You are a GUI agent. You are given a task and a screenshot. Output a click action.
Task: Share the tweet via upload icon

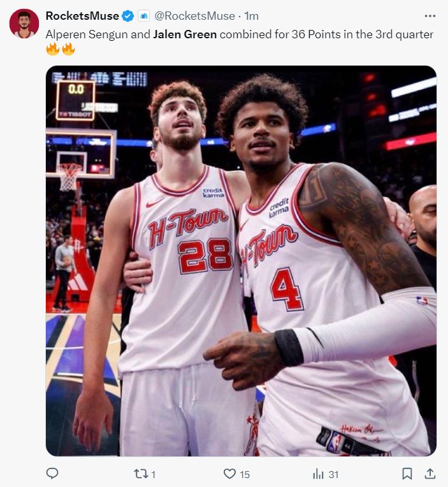(430, 474)
